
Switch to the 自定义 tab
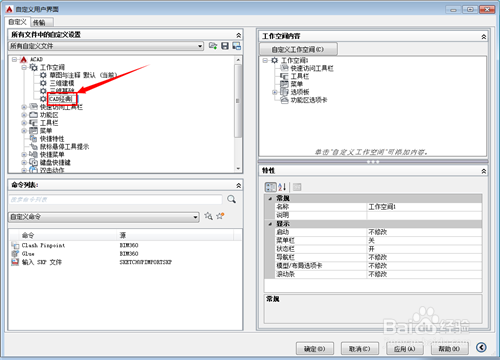coord(18,22)
